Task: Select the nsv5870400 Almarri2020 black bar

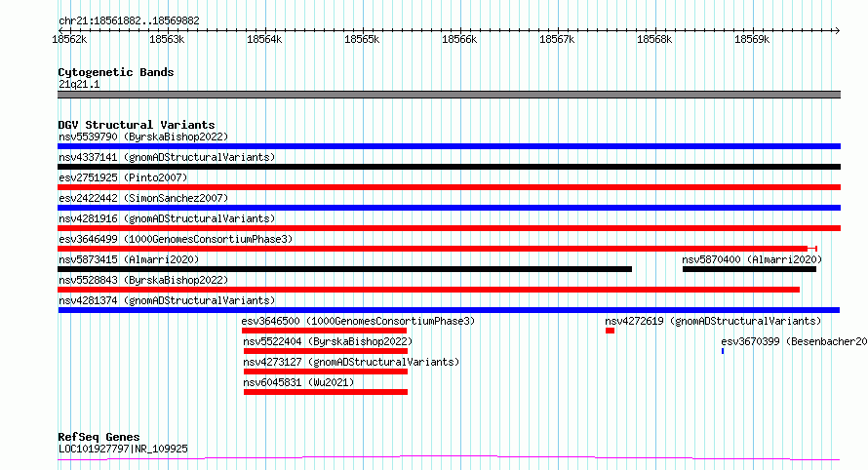Action: click(x=750, y=269)
